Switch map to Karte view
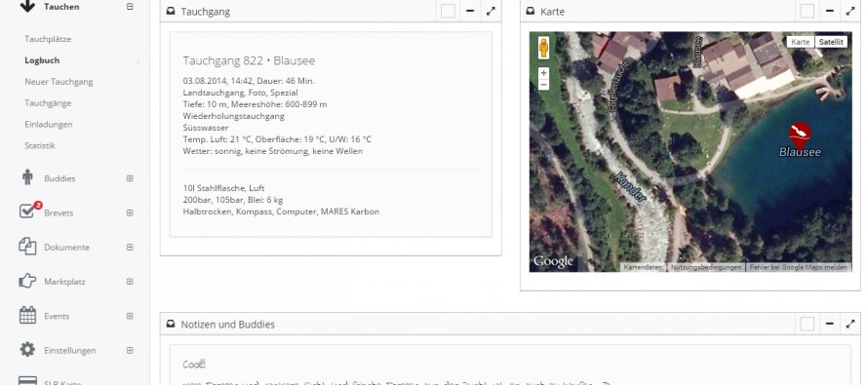The image size is (868, 385). (x=801, y=42)
